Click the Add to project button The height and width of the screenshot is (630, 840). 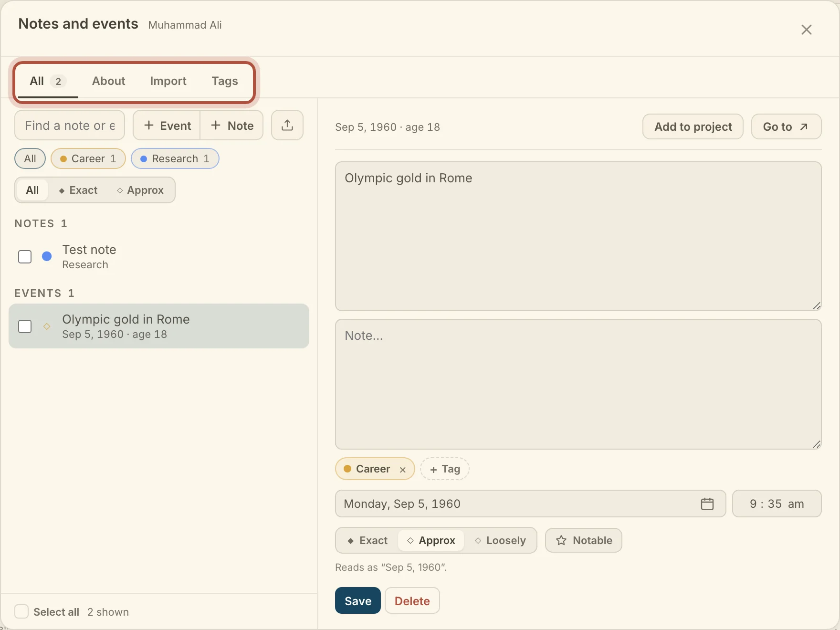tap(693, 126)
